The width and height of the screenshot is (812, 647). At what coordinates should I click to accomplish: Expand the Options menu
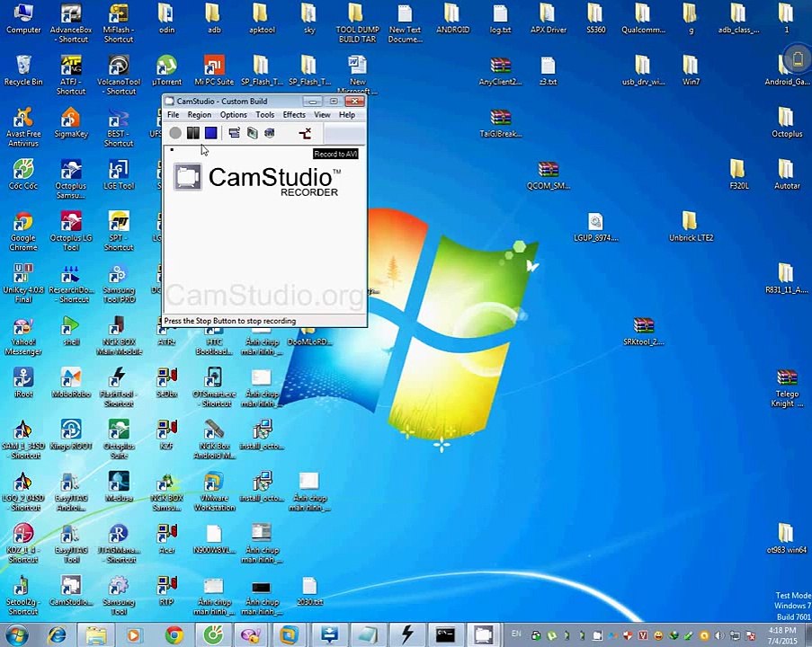pos(233,115)
